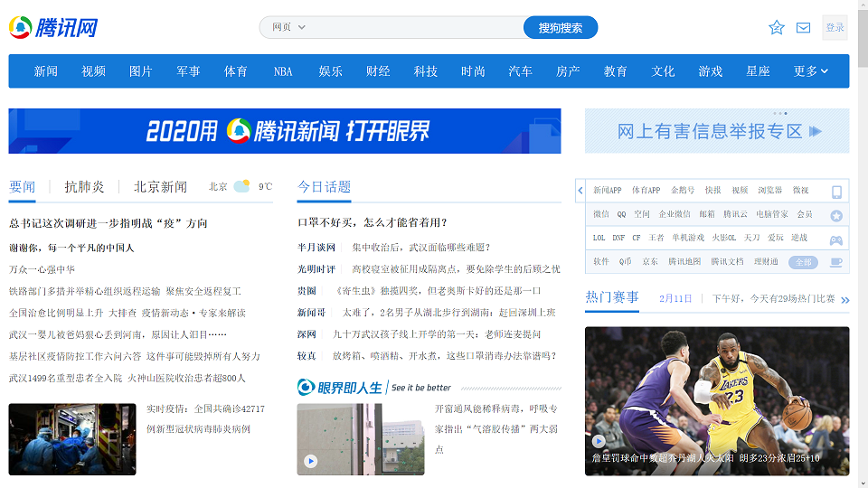The height and width of the screenshot is (488, 868).
Task: Open 视频 in the navigation bar
Action: [93, 71]
